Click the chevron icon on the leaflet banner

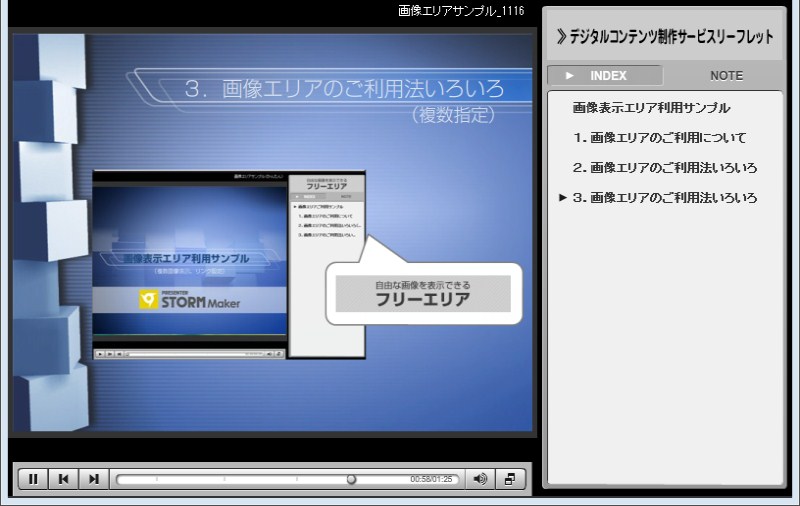coord(561,36)
